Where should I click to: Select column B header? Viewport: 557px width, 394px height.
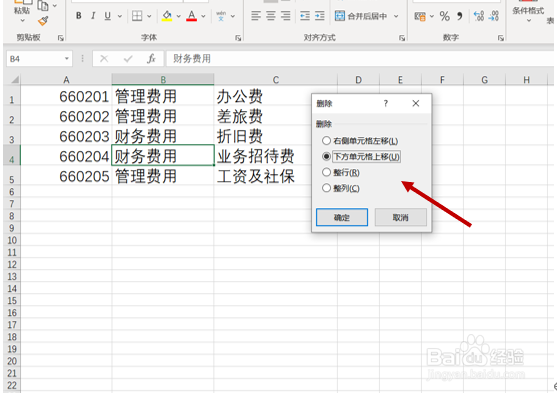click(163, 80)
